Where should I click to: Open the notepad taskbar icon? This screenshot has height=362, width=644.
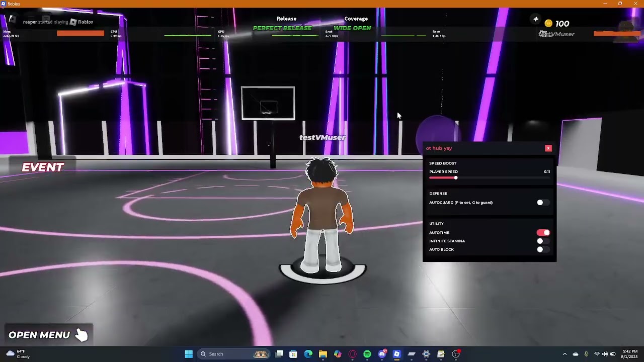[441, 354]
